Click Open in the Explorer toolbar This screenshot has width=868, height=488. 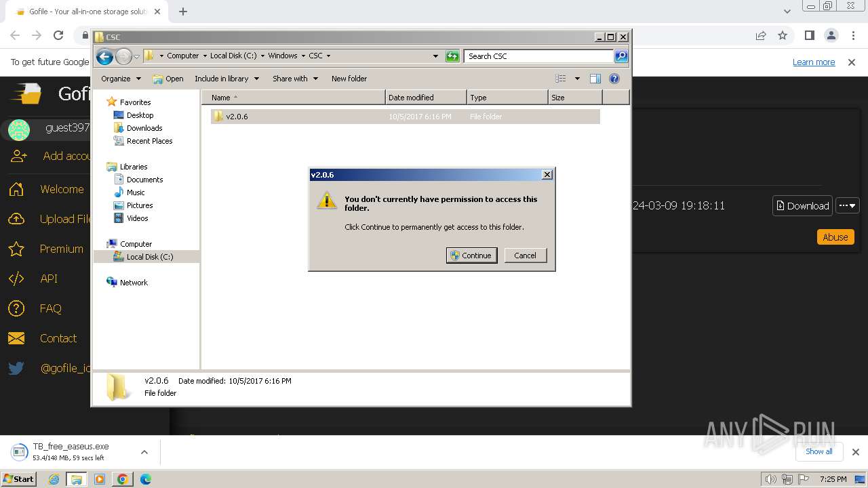(x=168, y=79)
